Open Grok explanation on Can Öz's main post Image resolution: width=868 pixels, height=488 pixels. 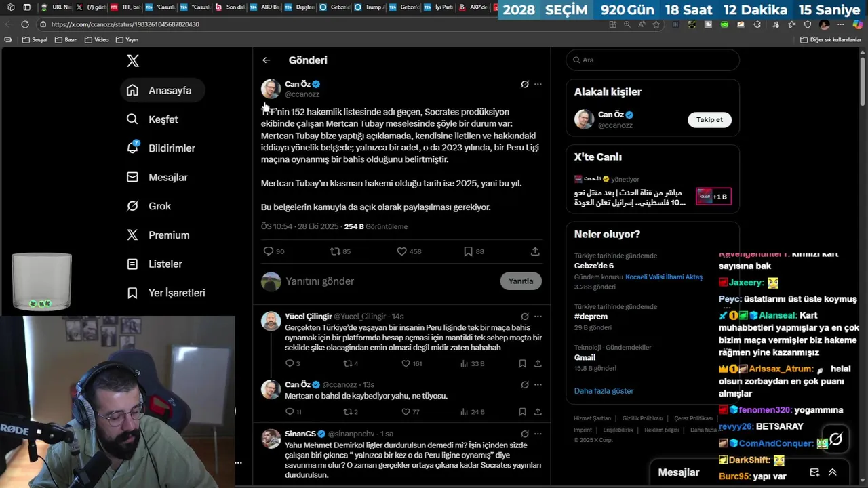(524, 85)
